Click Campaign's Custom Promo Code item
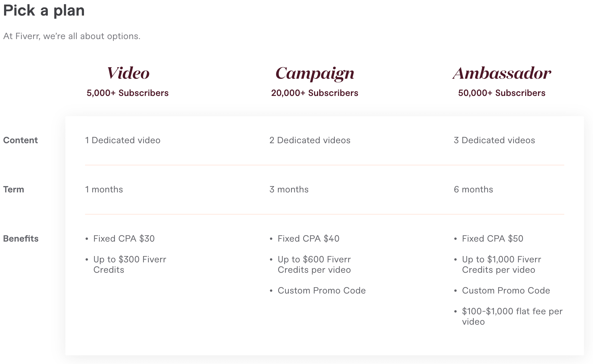593x364 pixels. point(322,290)
